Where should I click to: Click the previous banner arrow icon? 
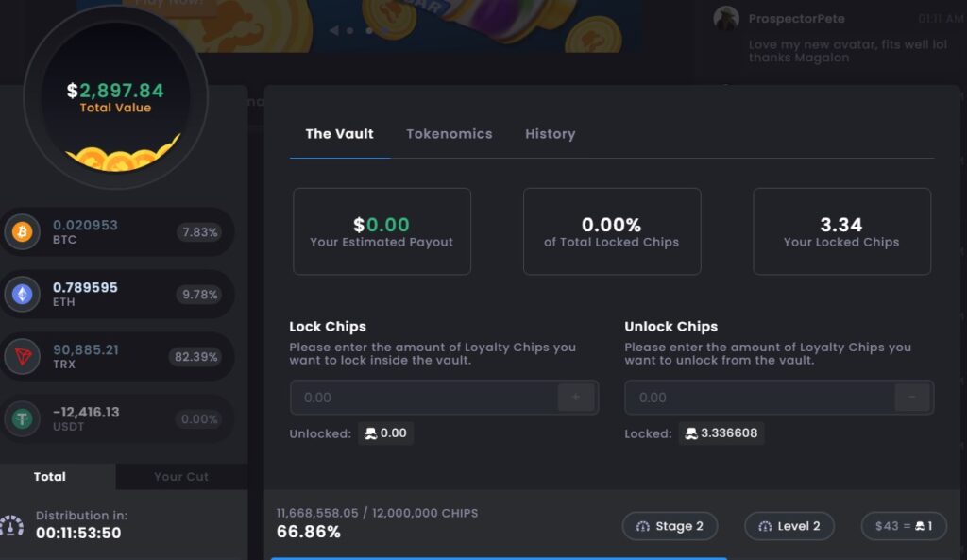pos(333,30)
